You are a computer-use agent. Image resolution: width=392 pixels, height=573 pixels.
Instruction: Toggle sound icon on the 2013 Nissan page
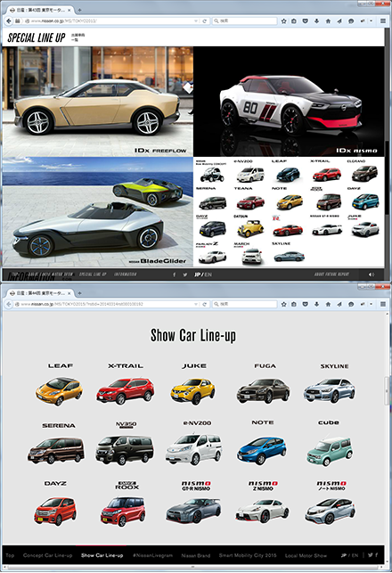tap(372, 274)
